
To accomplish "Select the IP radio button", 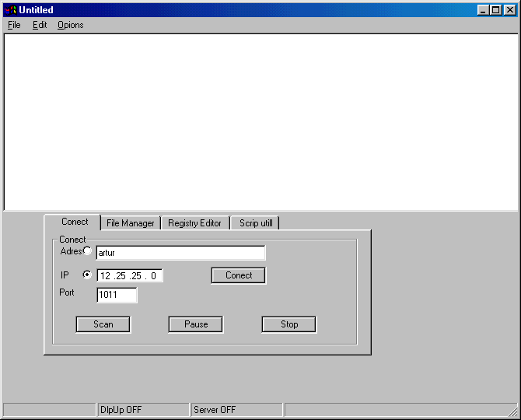I will coord(87,275).
